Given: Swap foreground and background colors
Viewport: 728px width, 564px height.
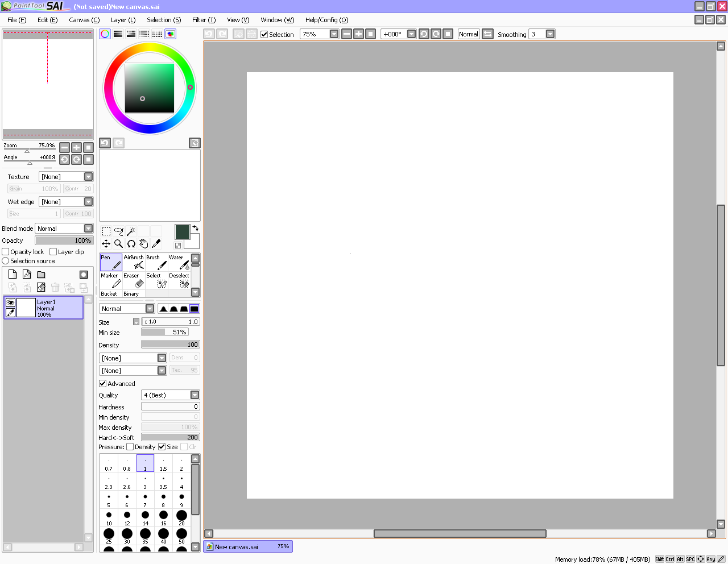Looking at the screenshot, I should tap(195, 229).
